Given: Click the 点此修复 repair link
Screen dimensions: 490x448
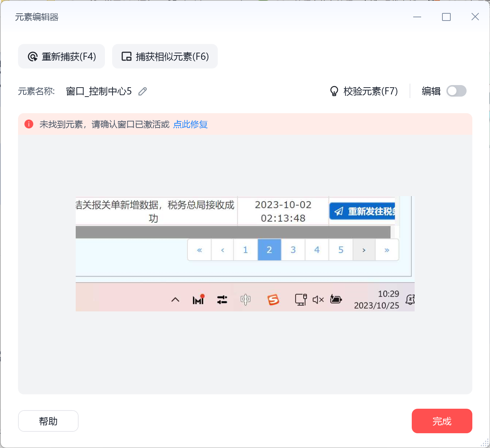Looking at the screenshot, I should [190, 124].
